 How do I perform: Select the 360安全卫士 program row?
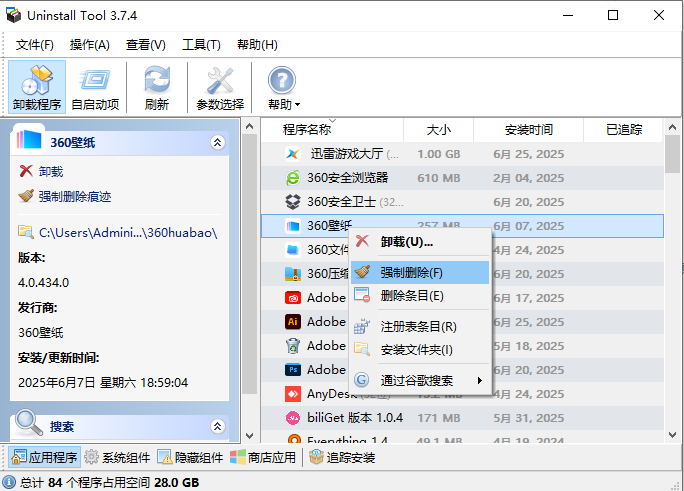[x=462, y=202]
